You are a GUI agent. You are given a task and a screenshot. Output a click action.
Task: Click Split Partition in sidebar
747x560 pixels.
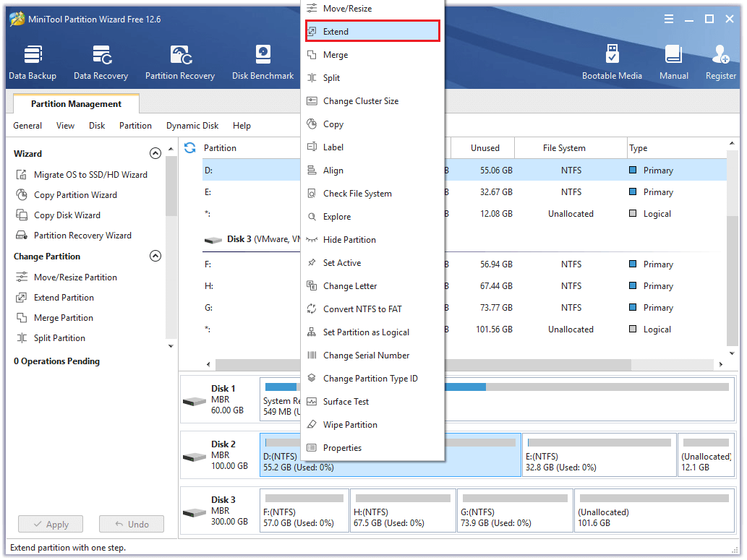tap(51, 338)
